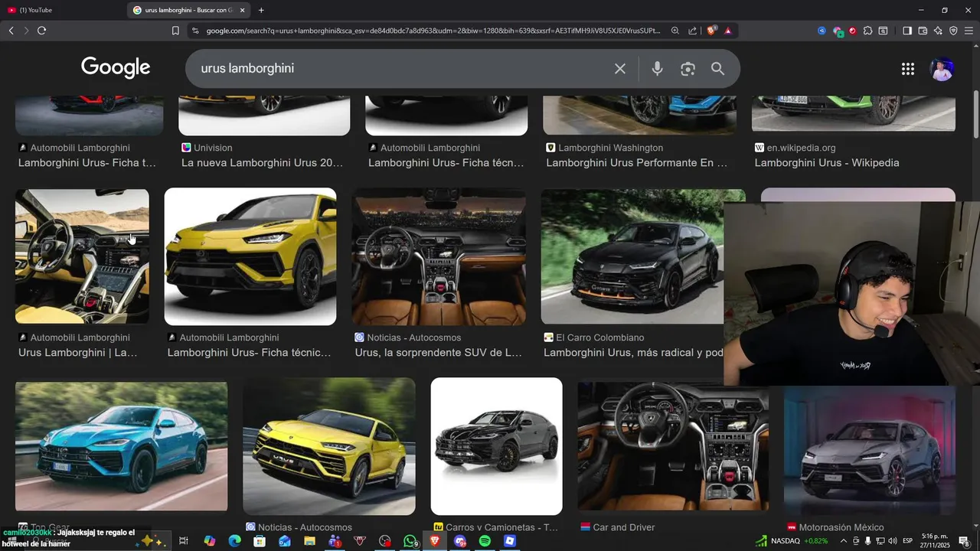This screenshot has width=980, height=551.
Task: Open Brave Shields lion icon
Action: (712, 31)
